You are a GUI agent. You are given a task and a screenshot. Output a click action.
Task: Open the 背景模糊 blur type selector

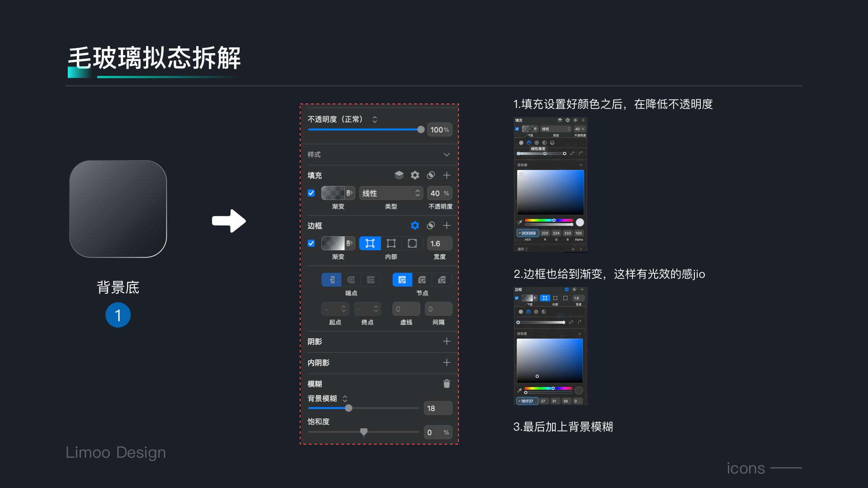point(345,399)
